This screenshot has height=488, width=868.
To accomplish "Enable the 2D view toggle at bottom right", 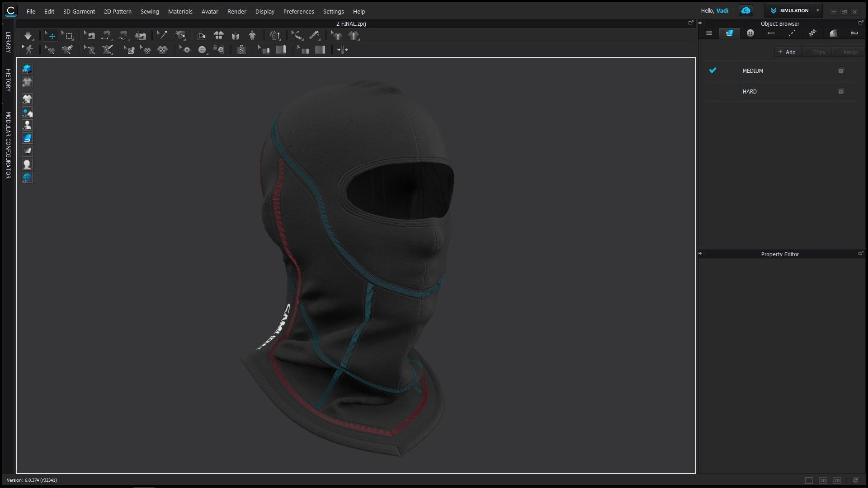I will coord(837,481).
